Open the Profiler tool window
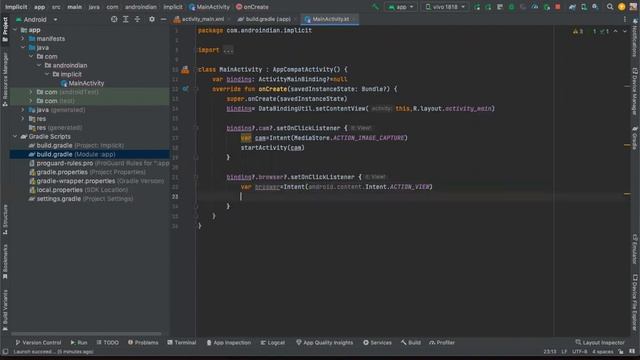640x360 pixels. click(442, 342)
